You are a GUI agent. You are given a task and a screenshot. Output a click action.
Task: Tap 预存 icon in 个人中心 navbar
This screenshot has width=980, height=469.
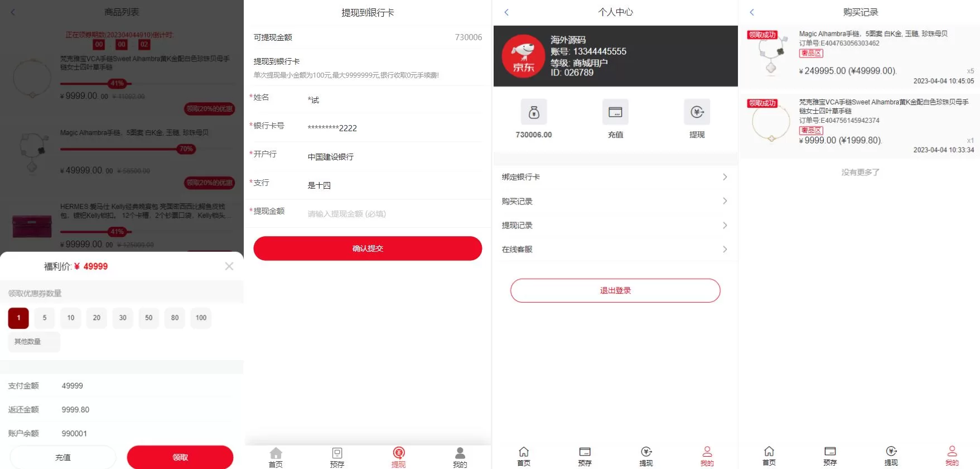(585, 452)
